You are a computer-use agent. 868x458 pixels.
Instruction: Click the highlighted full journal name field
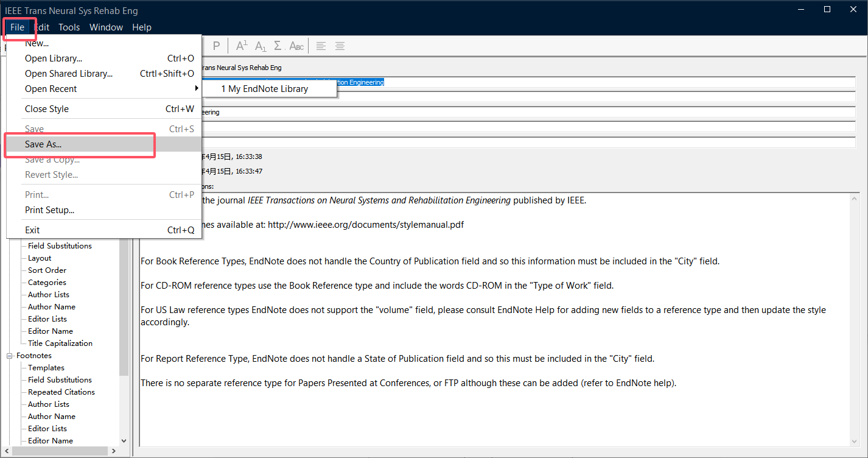pos(528,82)
